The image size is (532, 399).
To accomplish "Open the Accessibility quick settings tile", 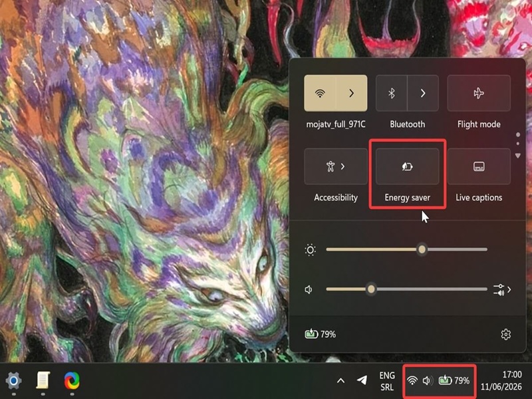I will coord(336,167).
